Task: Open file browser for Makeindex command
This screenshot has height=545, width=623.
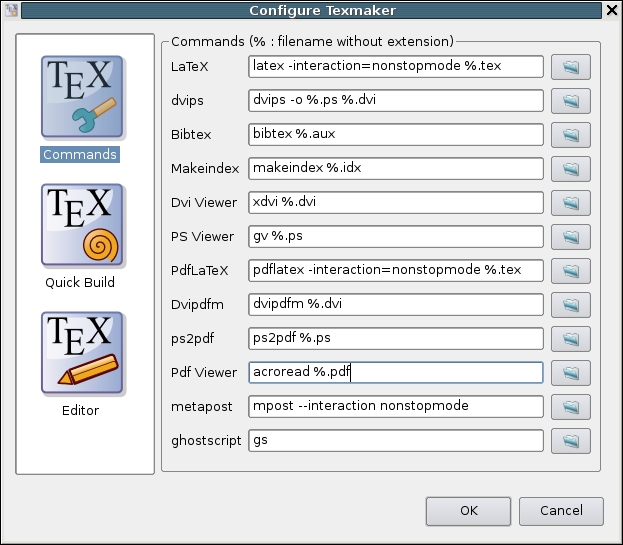Action: click(570, 169)
